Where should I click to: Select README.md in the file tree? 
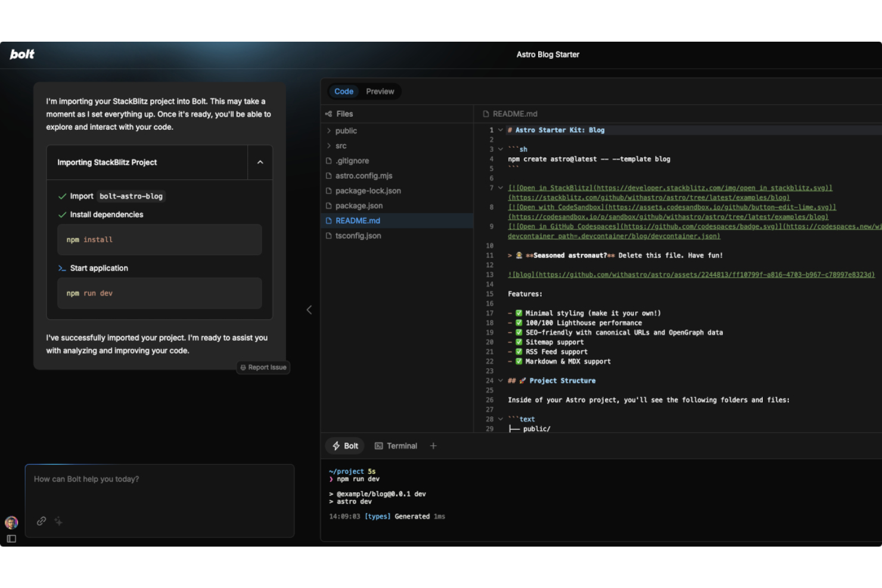397,220
